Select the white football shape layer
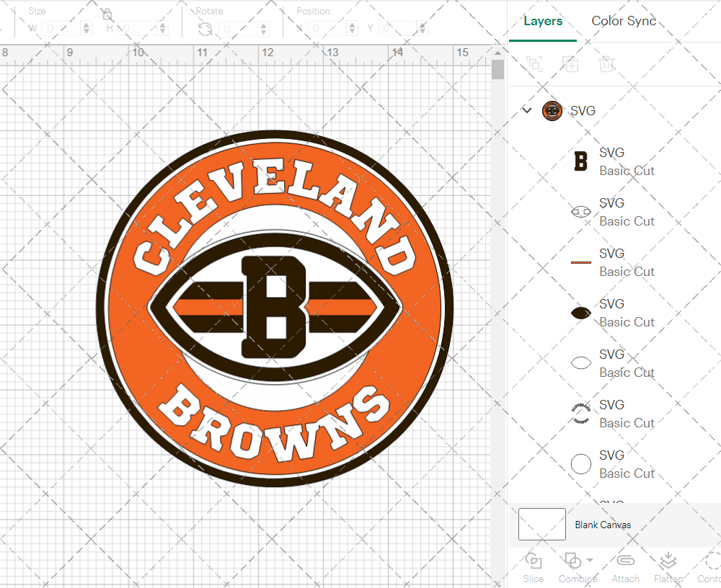Image resolution: width=721 pixels, height=588 pixels. (x=580, y=363)
